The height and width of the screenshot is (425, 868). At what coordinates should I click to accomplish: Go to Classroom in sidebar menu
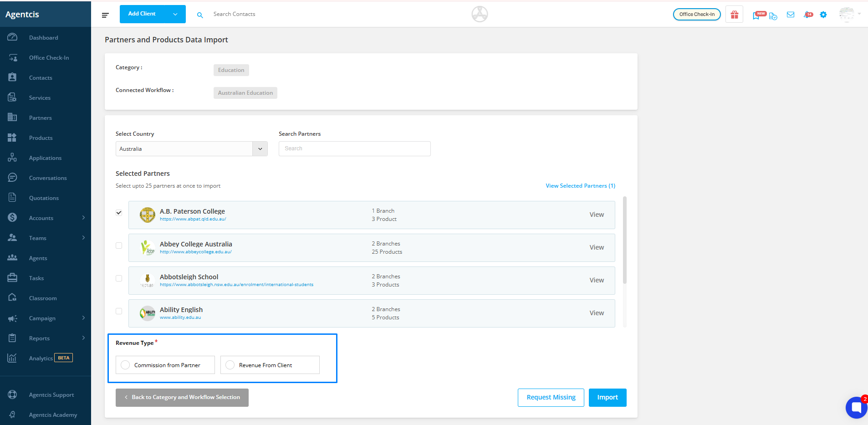pos(43,298)
